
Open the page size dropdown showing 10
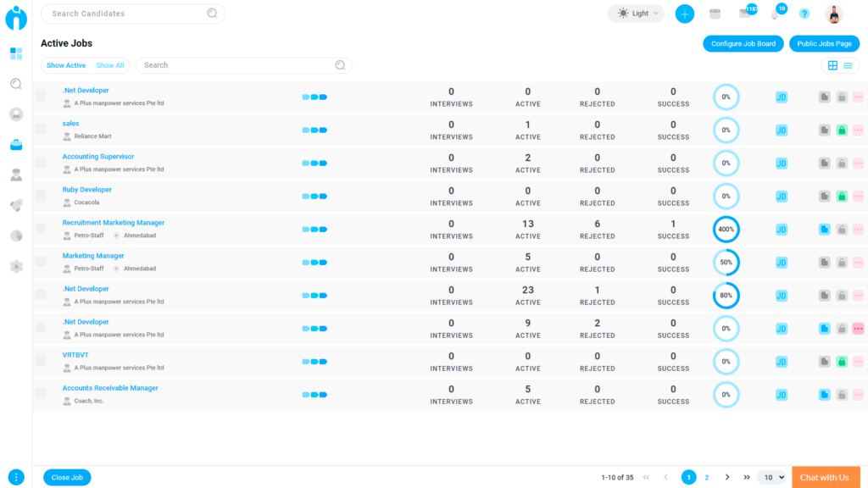point(771,478)
